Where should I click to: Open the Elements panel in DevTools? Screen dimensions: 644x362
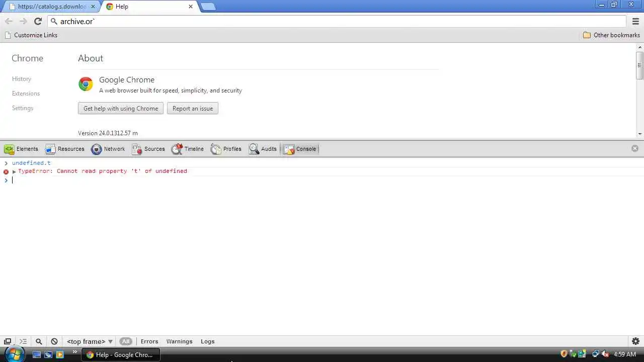tap(21, 149)
